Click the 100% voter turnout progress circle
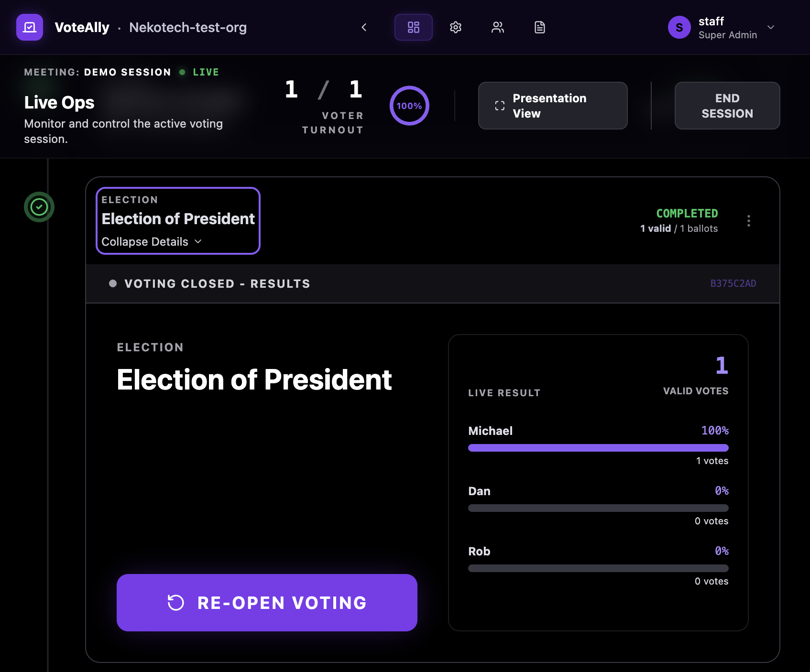This screenshot has height=672, width=810. click(409, 106)
